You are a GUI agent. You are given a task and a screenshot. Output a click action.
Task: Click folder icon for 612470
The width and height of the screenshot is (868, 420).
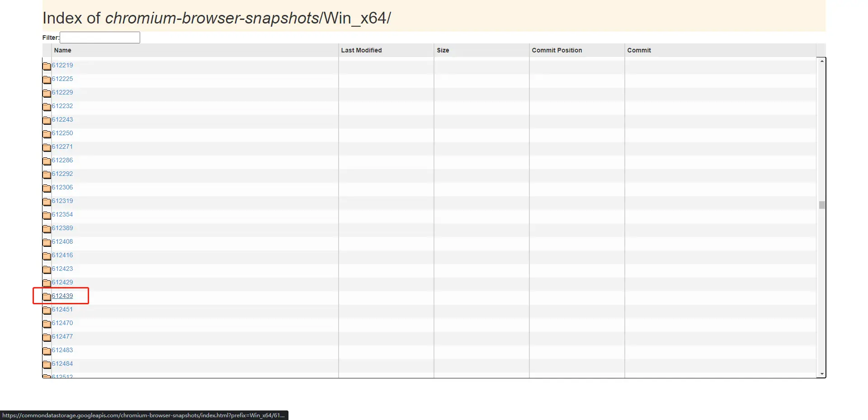pos(47,324)
